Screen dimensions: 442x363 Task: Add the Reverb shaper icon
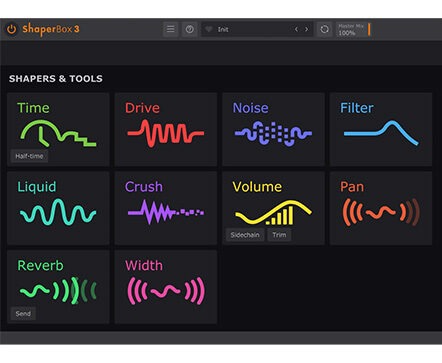(58, 290)
